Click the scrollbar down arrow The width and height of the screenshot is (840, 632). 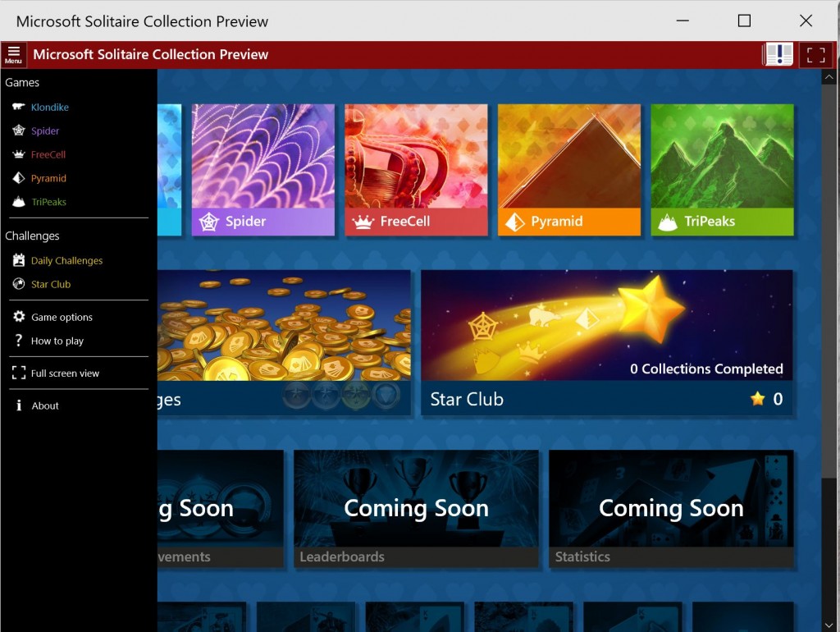click(829, 625)
